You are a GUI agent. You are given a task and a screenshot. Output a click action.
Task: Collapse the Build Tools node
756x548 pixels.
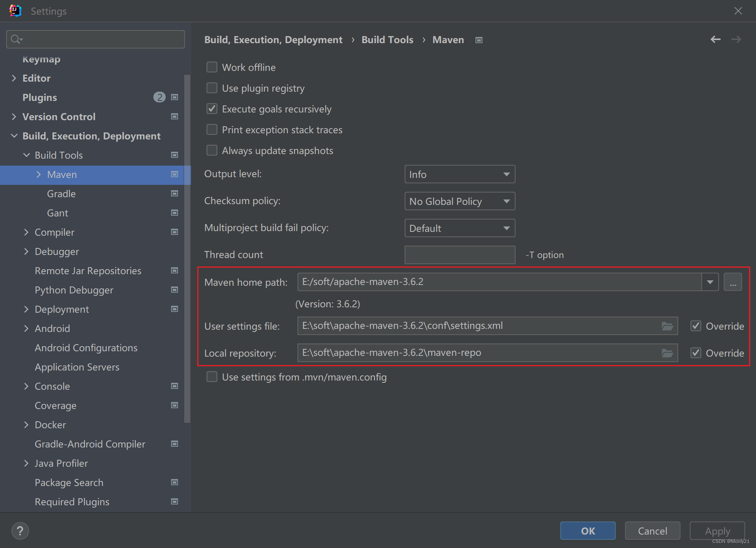coord(27,155)
